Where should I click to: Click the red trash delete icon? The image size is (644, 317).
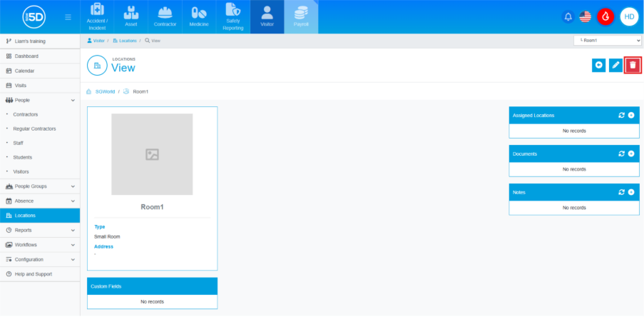(633, 65)
